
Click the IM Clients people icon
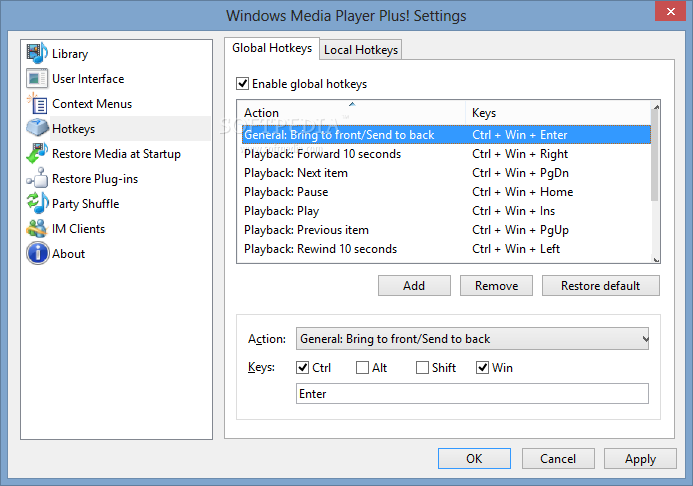(37, 228)
